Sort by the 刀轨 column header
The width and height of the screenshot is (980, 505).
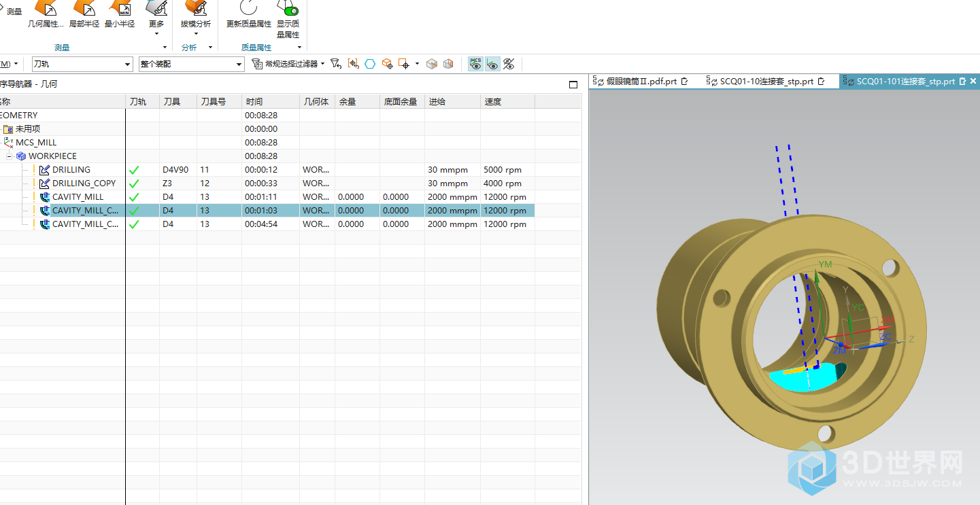142,101
